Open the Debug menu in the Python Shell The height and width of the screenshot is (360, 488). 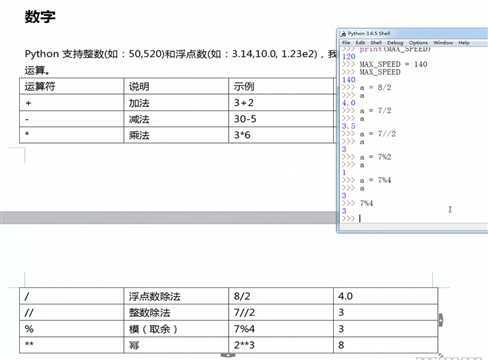(x=395, y=43)
